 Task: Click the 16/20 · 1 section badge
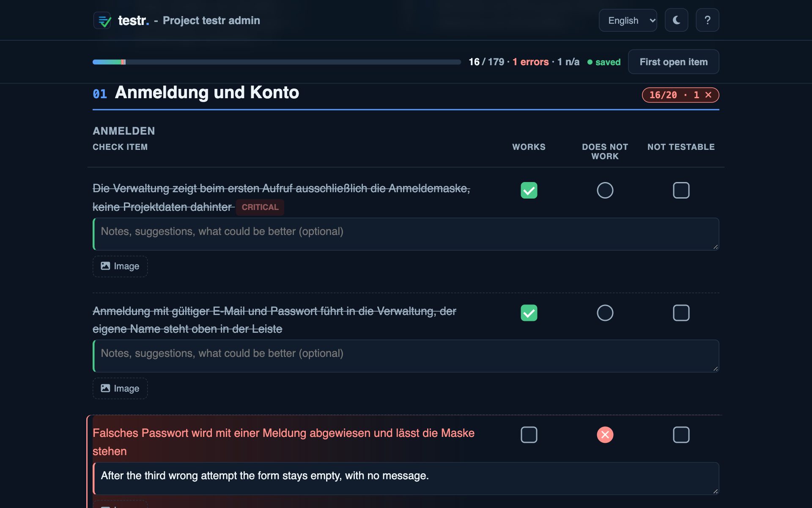click(680, 95)
